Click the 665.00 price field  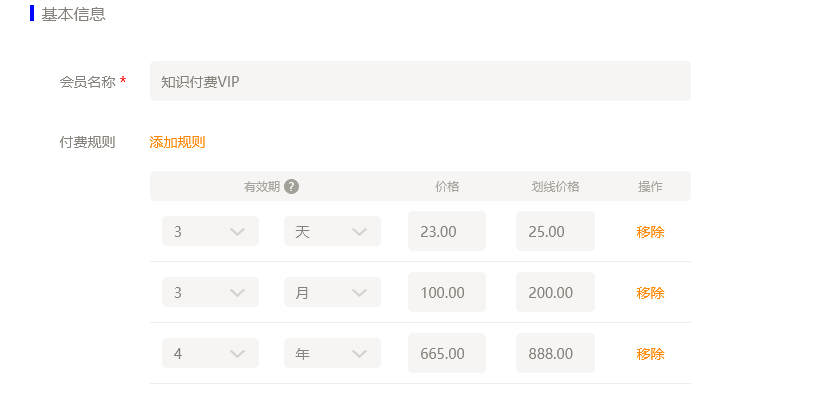tap(446, 353)
